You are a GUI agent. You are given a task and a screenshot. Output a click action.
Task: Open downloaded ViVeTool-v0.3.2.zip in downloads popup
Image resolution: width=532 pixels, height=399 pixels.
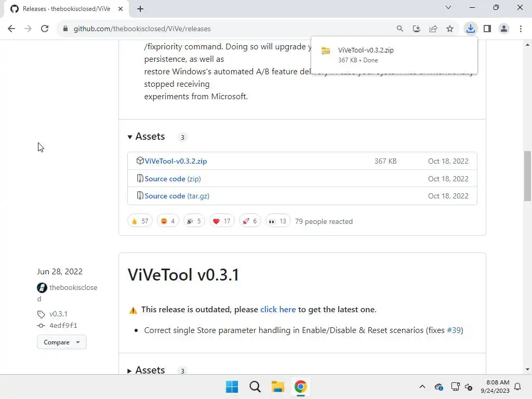394,55
